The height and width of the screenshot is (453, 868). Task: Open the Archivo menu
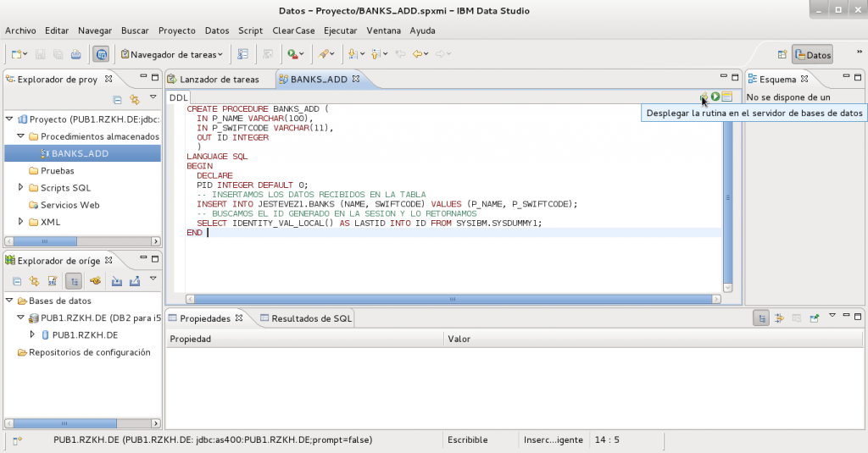[20, 30]
